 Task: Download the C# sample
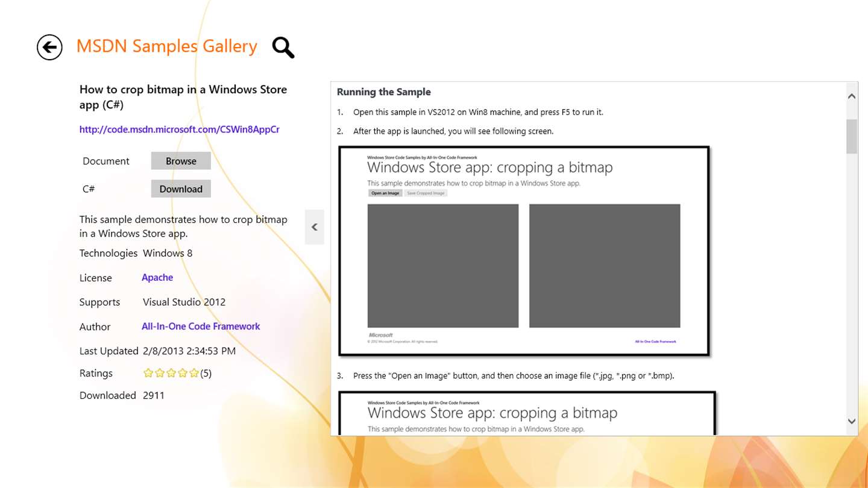coord(181,189)
